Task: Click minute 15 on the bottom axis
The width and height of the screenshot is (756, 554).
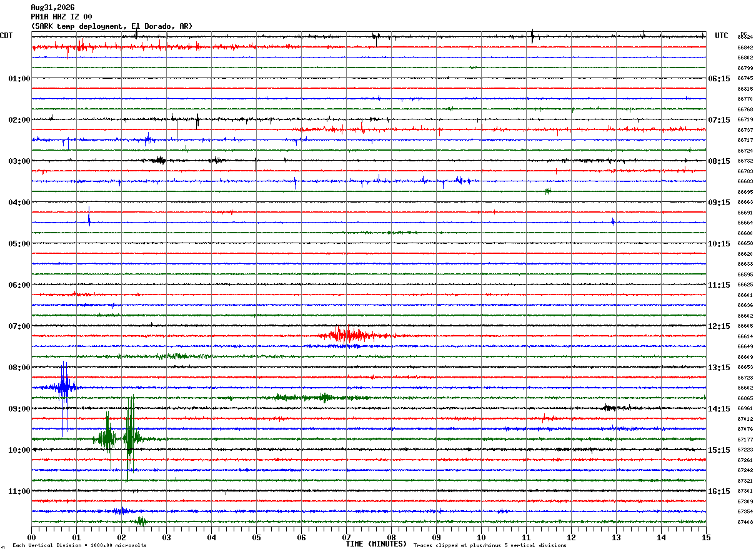Action: pos(705,537)
